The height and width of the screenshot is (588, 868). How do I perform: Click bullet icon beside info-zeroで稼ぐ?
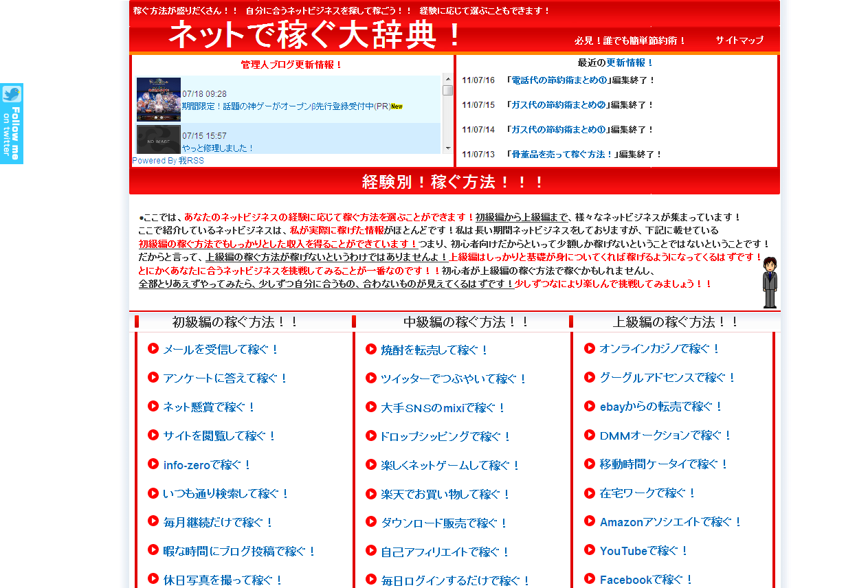pyautogui.click(x=153, y=464)
